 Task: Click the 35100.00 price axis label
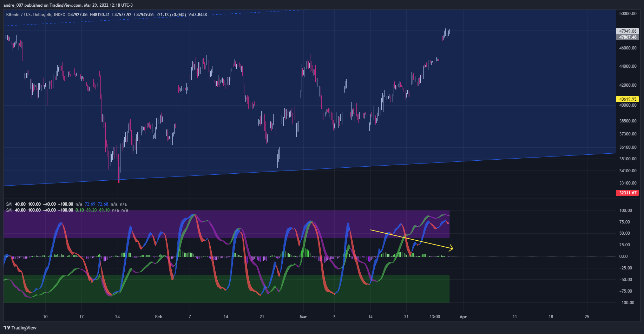pyautogui.click(x=628, y=159)
